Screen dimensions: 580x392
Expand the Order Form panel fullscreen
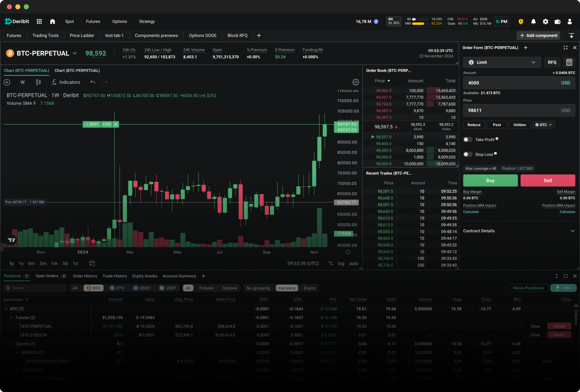[x=565, y=48]
